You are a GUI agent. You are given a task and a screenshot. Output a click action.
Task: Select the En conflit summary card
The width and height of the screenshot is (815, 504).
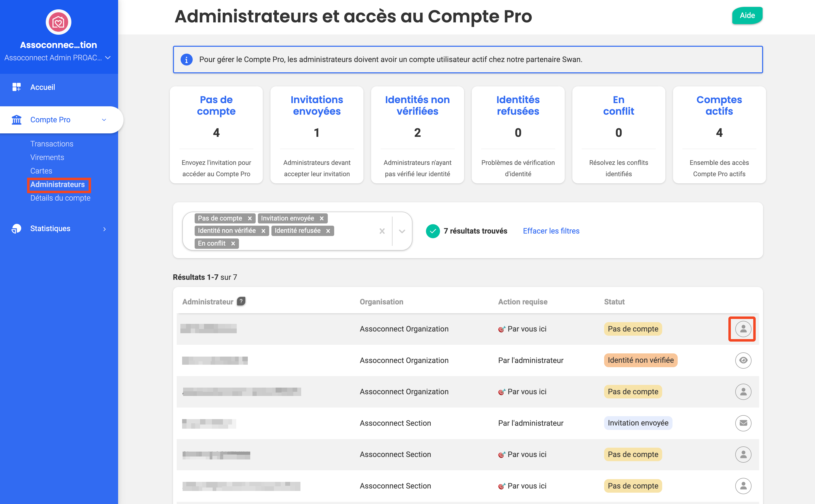click(619, 135)
